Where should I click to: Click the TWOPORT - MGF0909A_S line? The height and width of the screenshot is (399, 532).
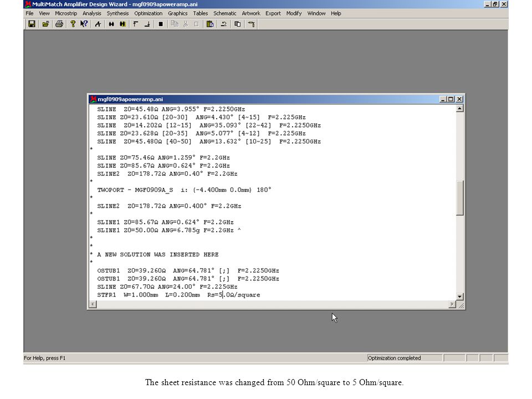tap(184, 190)
